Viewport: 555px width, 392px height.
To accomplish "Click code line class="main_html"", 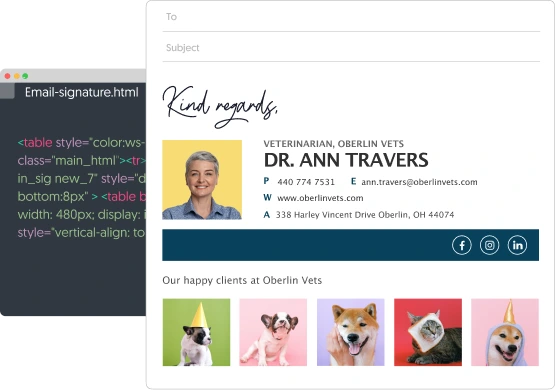I will [81, 161].
